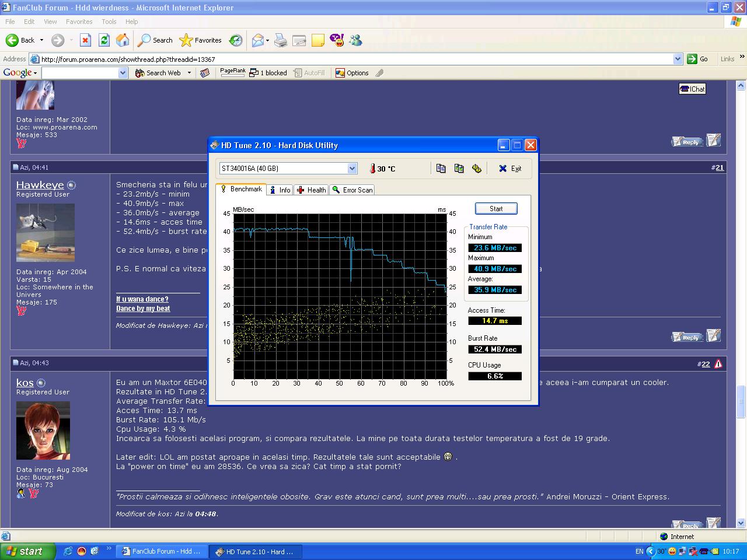
Task: Expand the Links toolbar chevron
Action: tap(742, 57)
